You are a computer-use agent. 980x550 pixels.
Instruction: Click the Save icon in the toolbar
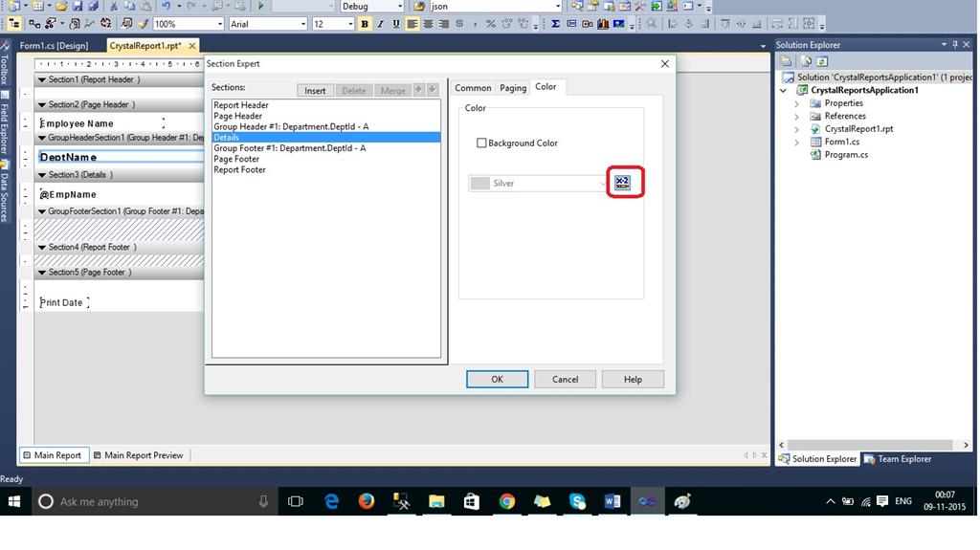(78, 6)
